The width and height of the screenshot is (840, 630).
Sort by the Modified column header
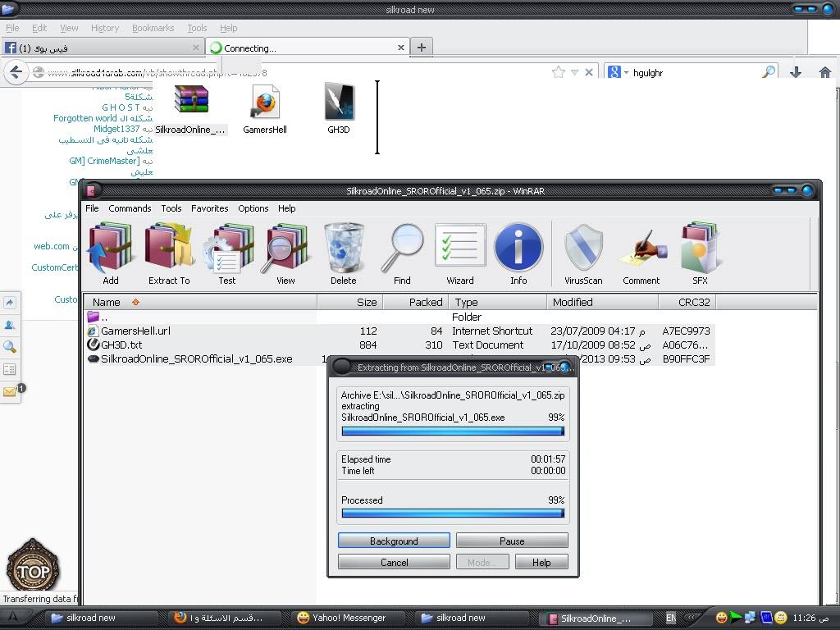coord(603,302)
